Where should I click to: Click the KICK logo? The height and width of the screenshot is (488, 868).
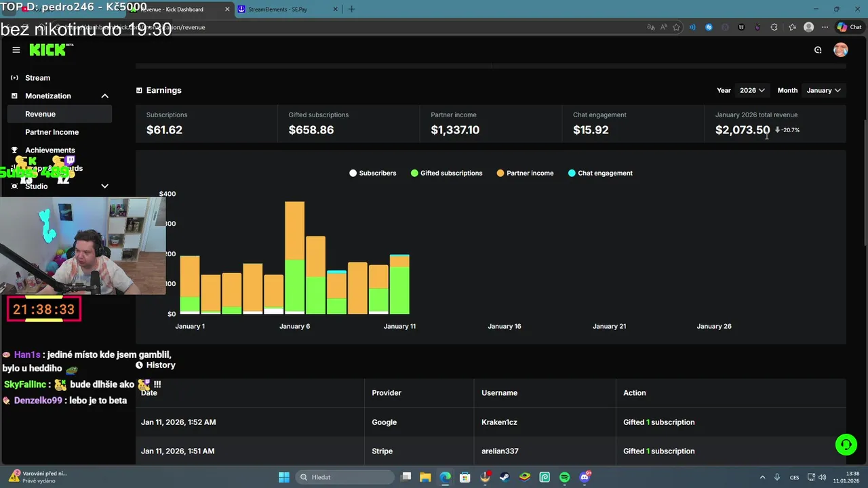point(51,49)
